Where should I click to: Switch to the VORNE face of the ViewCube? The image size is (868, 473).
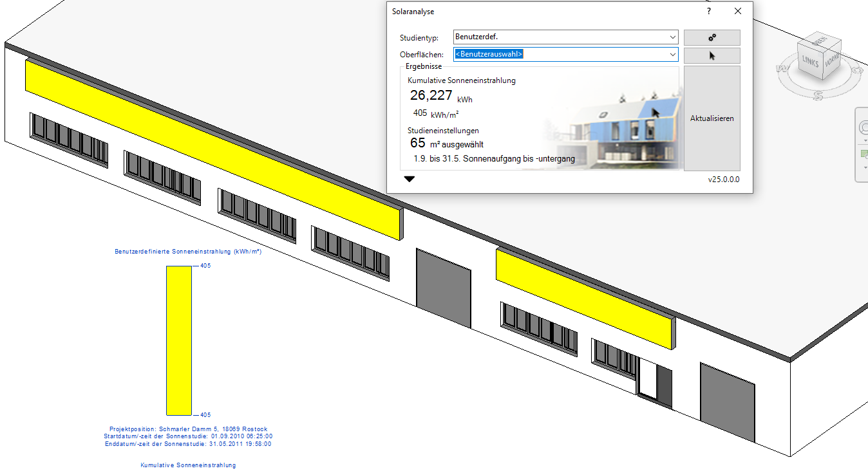click(832, 61)
